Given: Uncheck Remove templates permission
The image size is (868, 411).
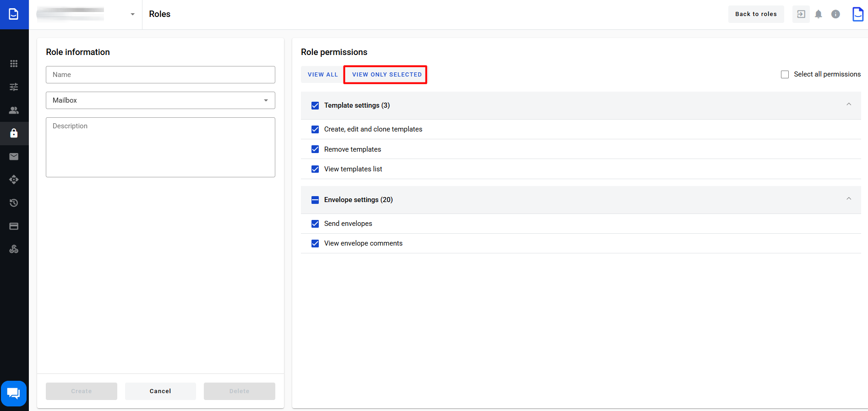Looking at the screenshot, I should [315, 149].
